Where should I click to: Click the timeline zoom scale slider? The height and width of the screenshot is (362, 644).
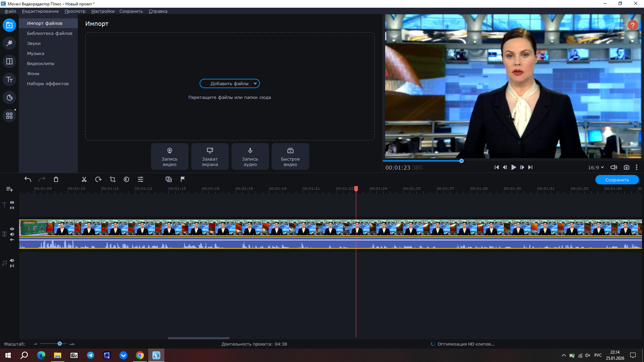pyautogui.click(x=60, y=344)
